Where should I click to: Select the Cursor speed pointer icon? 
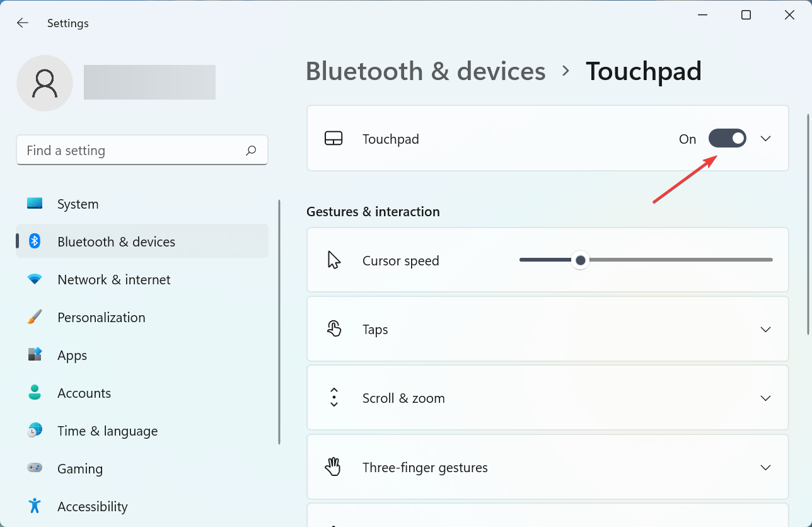333,259
